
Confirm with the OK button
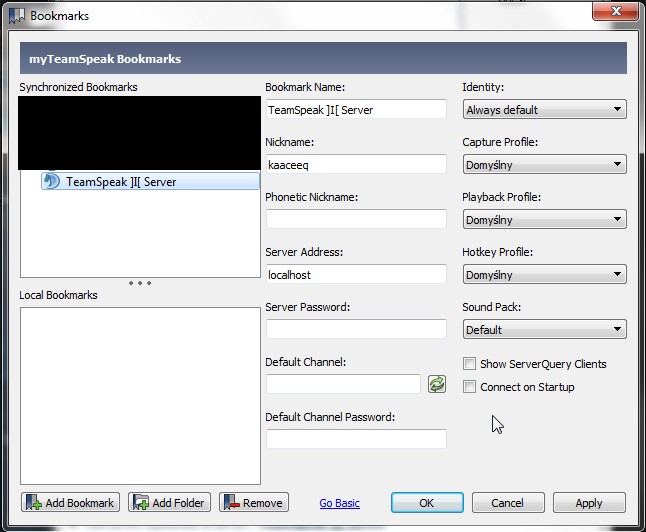pos(427,503)
